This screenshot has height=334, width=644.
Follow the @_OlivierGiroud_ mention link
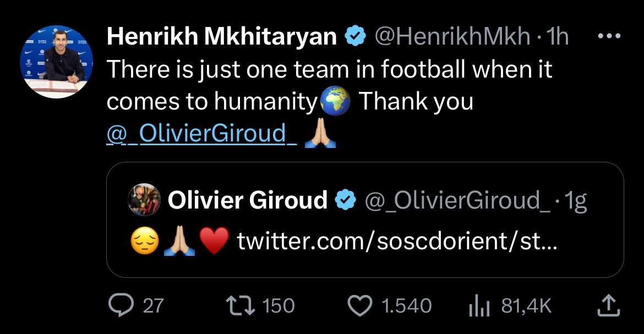click(x=201, y=134)
